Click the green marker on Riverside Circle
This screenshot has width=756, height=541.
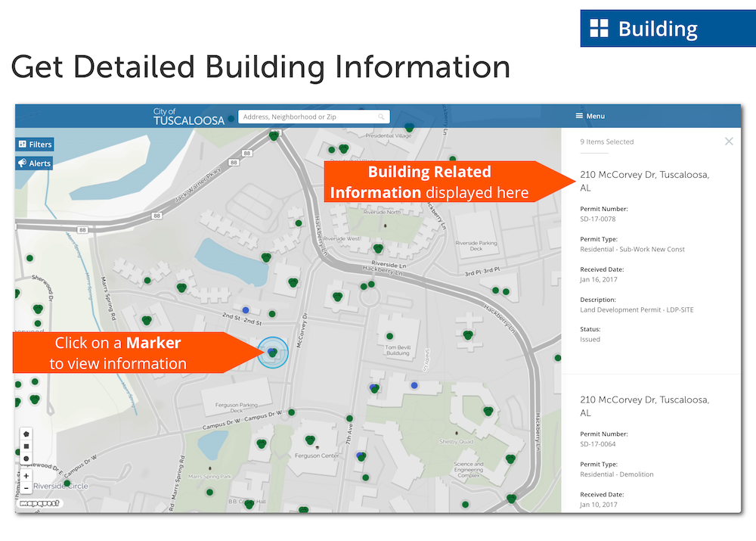pos(67,483)
